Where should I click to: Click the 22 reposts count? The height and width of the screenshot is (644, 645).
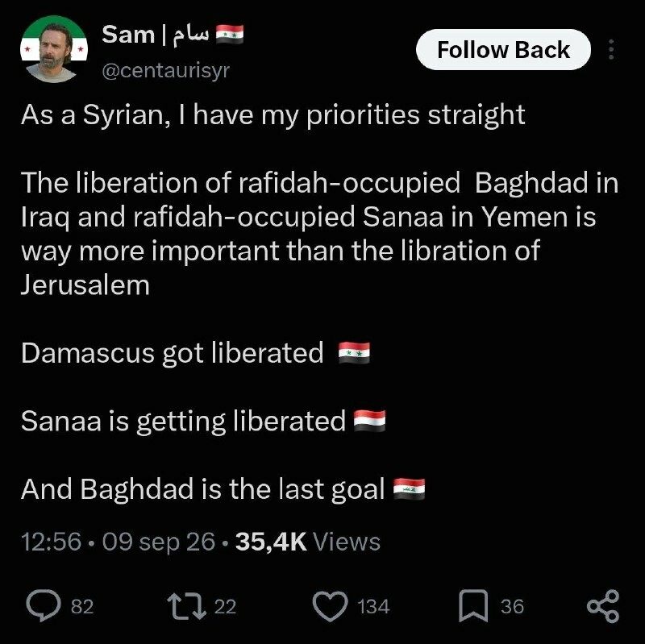(x=226, y=607)
